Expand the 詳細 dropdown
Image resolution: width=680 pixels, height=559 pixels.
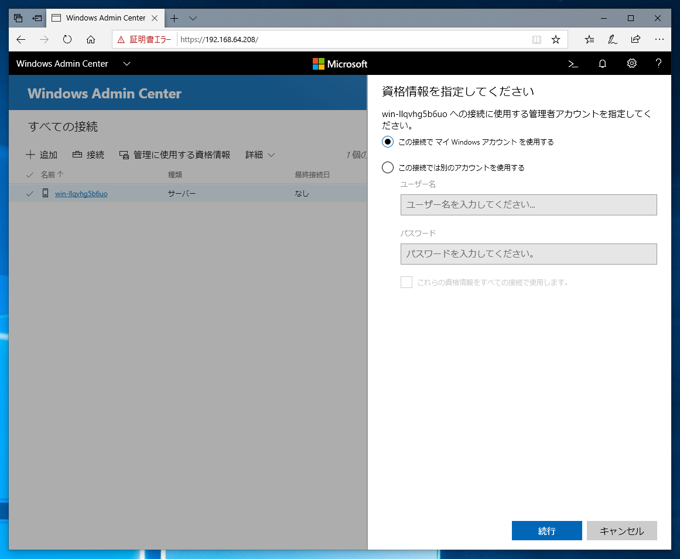[x=260, y=155]
